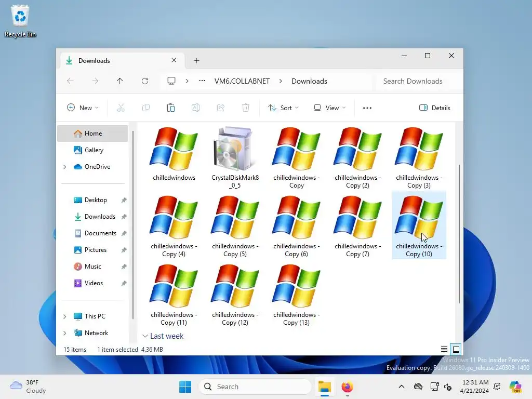Open Firefox from the taskbar

(x=347, y=387)
